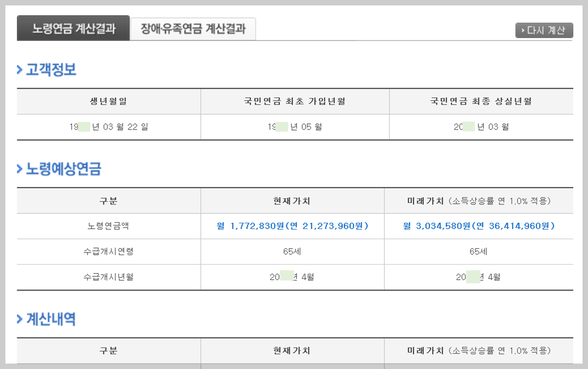
Task: Click the 수급개시년월 row label
Action: [108, 276]
